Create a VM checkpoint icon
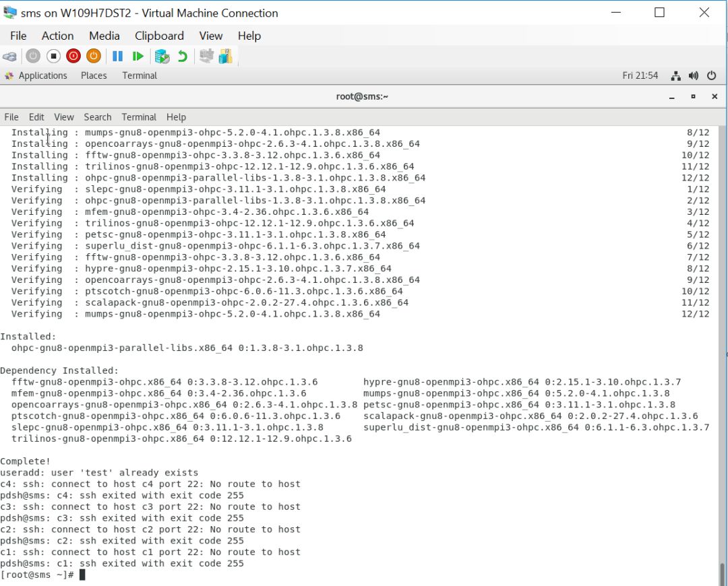 point(162,56)
